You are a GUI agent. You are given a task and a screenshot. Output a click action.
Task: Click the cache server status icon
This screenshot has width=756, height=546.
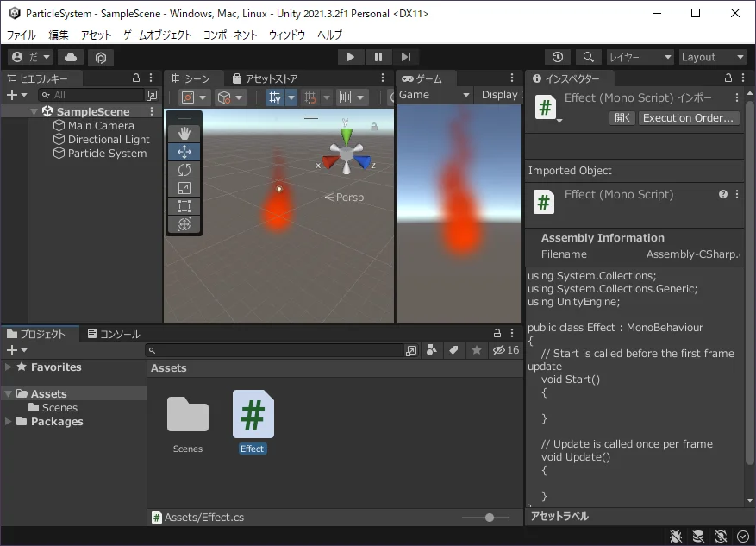[698, 536]
